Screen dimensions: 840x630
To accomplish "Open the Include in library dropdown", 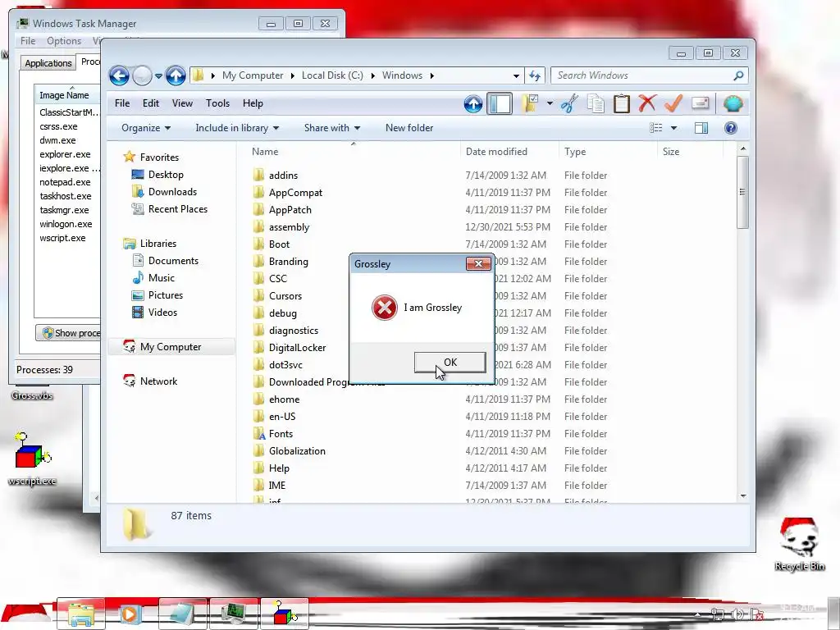I will 237,128.
